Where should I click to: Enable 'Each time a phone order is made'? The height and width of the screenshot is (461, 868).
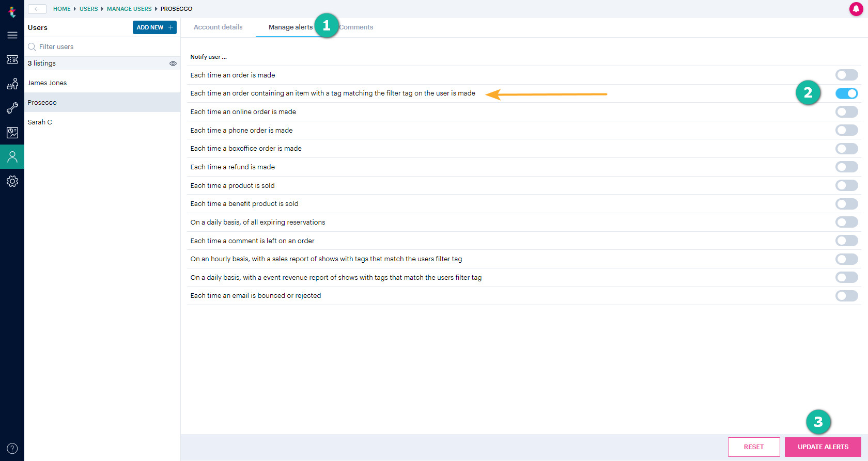click(x=846, y=130)
